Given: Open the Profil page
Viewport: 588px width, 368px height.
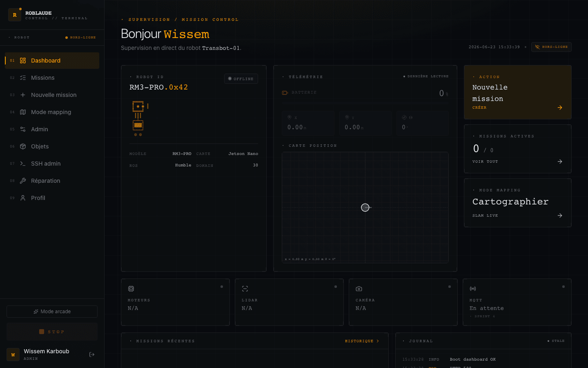Looking at the screenshot, I should pos(52,198).
